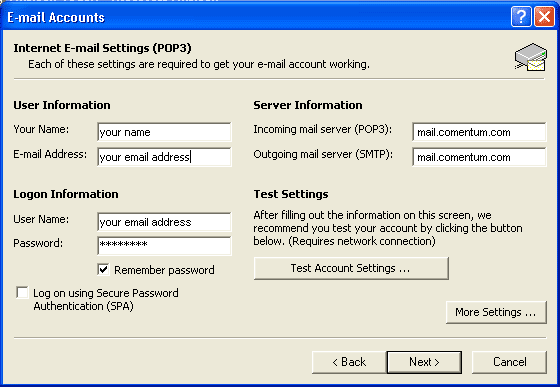Click into the Password field
The image size is (560, 387).
tap(164, 246)
